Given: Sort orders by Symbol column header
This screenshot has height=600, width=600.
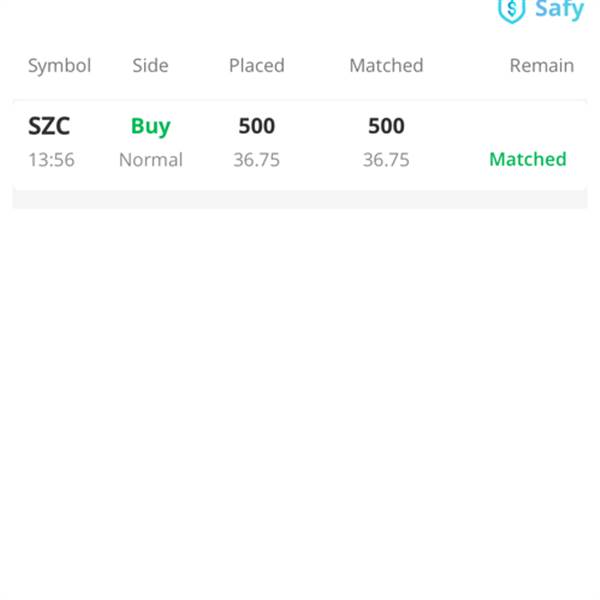Looking at the screenshot, I should tap(59, 66).
